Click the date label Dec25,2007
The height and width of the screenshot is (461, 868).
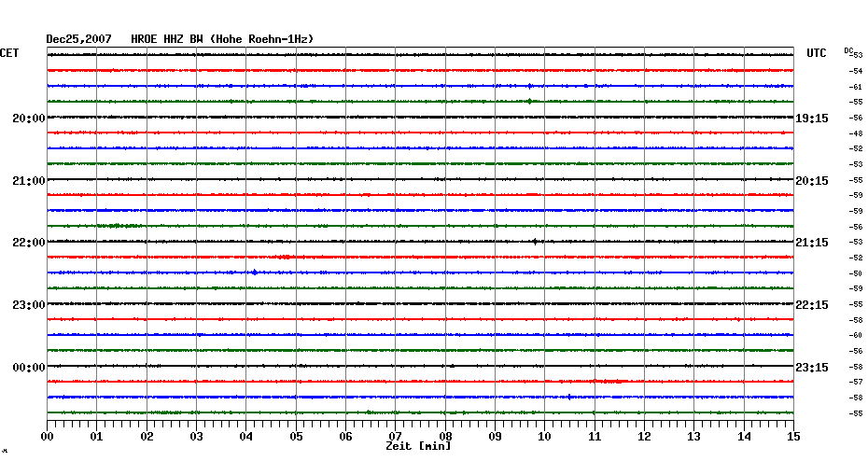(x=78, y=39)
